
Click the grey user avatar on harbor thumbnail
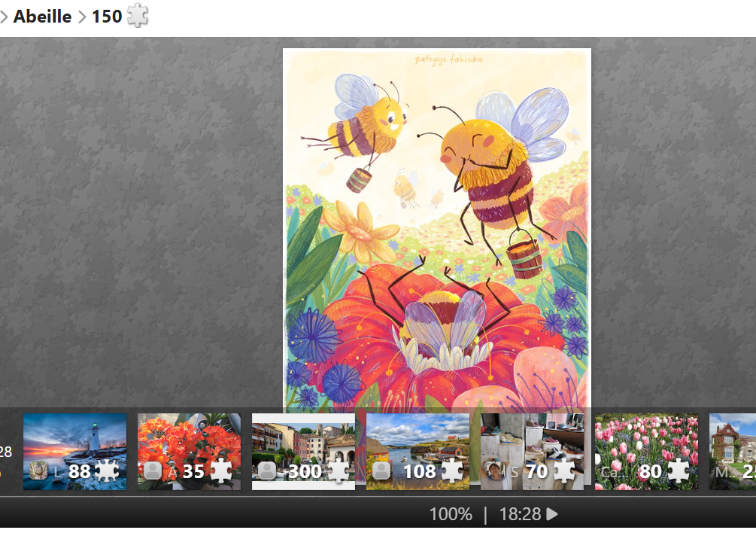tap(381, 471)
